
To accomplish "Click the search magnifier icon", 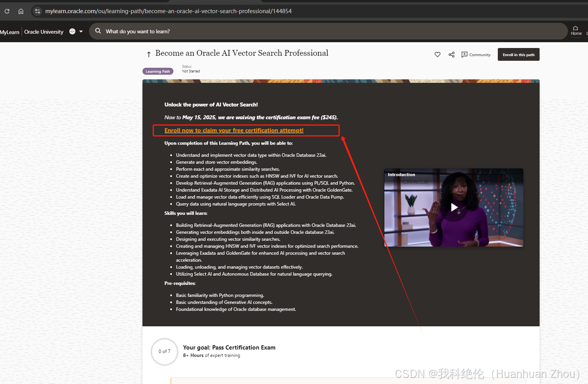I will click(98, 31).
